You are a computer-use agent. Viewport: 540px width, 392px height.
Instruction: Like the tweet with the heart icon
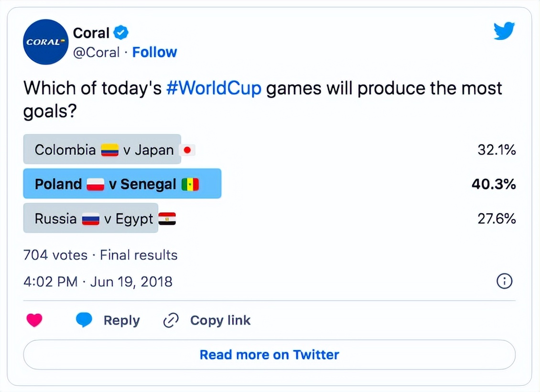[x=34, y=320]
